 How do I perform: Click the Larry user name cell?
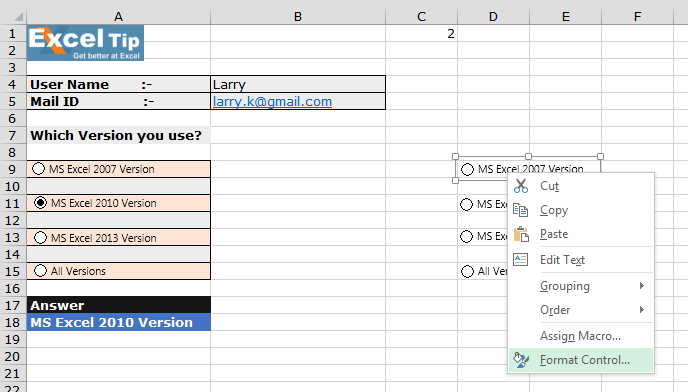(x=298, y=84)
